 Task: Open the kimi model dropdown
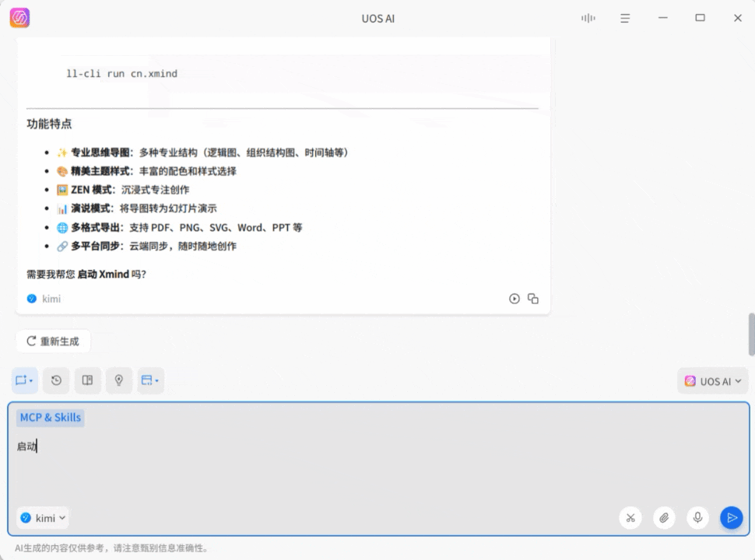(43, 518)
